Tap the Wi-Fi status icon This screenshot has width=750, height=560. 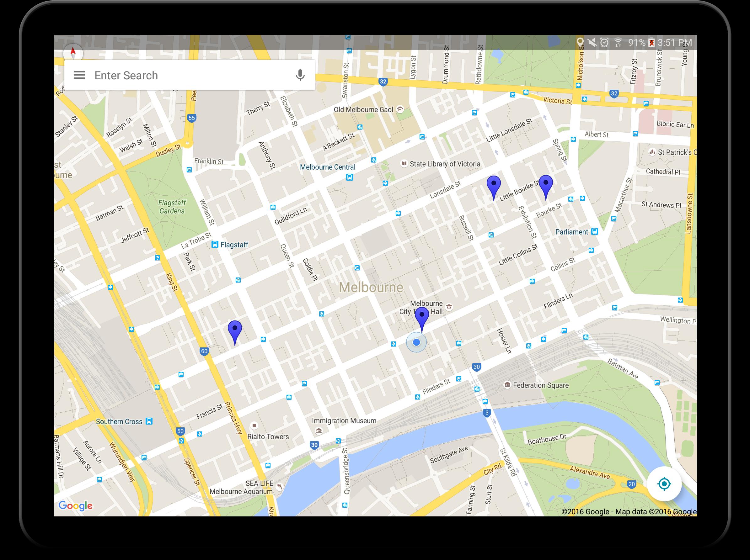pyautogui.click(x=618, y=42)
